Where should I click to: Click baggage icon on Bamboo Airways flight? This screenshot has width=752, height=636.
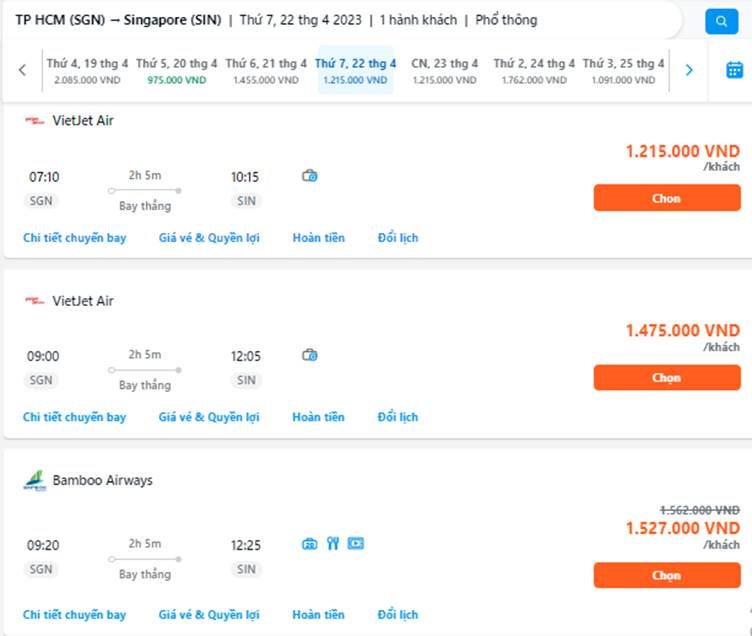(310, 544)
